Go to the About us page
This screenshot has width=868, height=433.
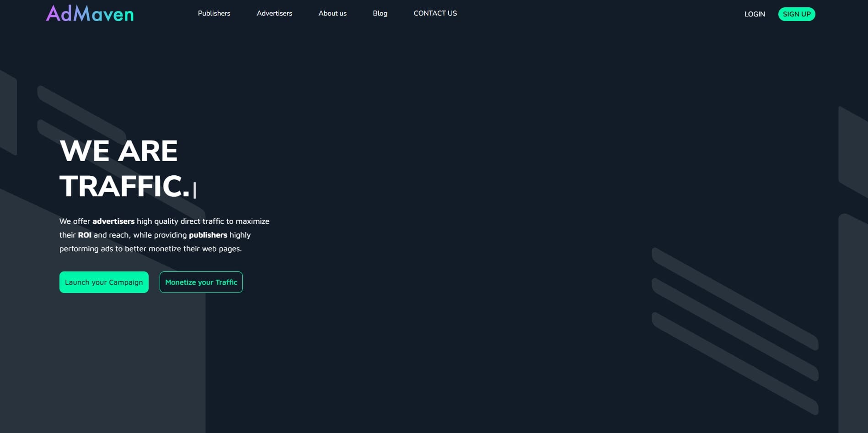pyautogui.click(x=332, y=13)
